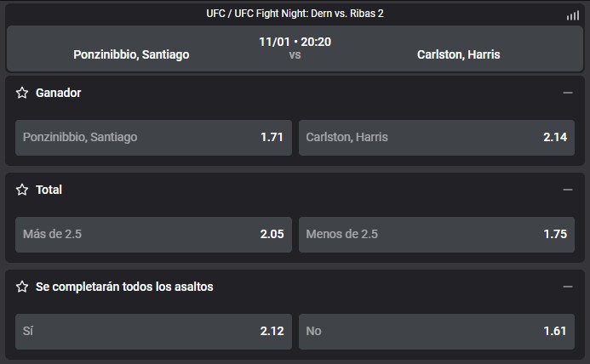Bet on Carlston, Harris at 2.14

click(x=437, y=138)
